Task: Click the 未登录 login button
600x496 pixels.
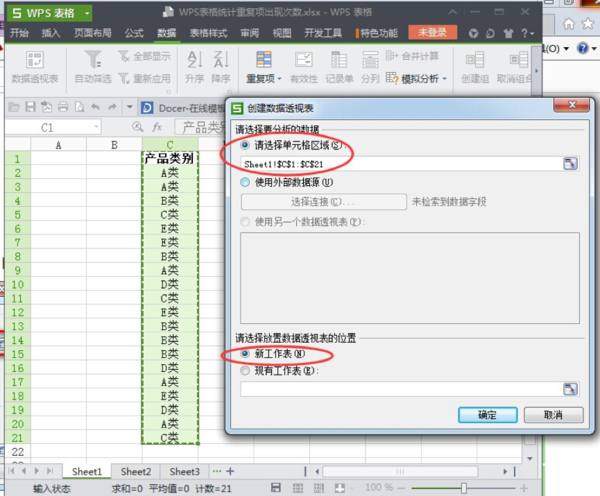Action: click(432, 33)
